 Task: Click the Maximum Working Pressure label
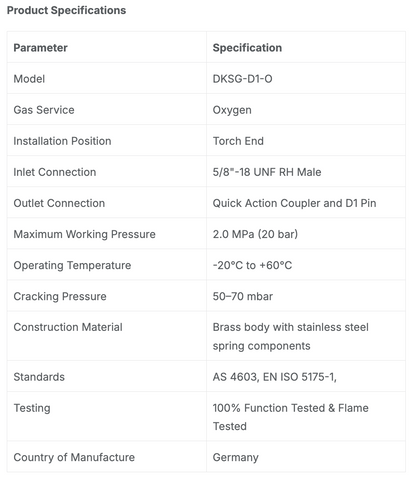point(84,234)
